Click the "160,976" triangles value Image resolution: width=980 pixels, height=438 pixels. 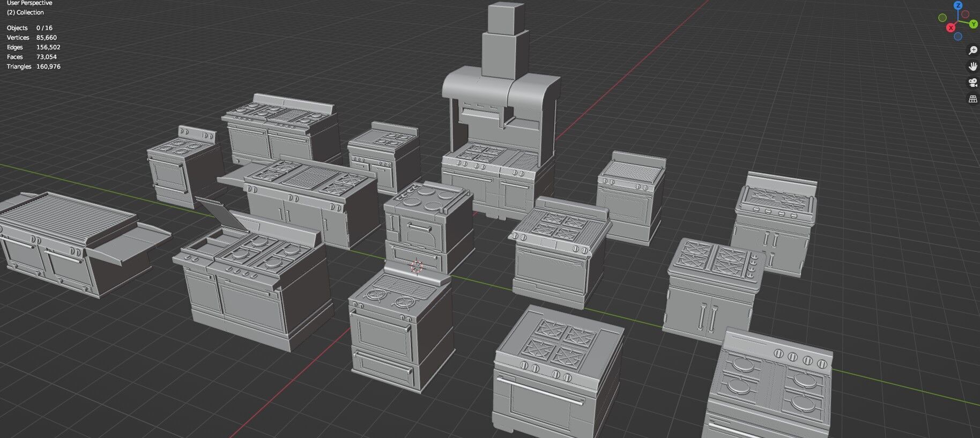pos(48,66)
